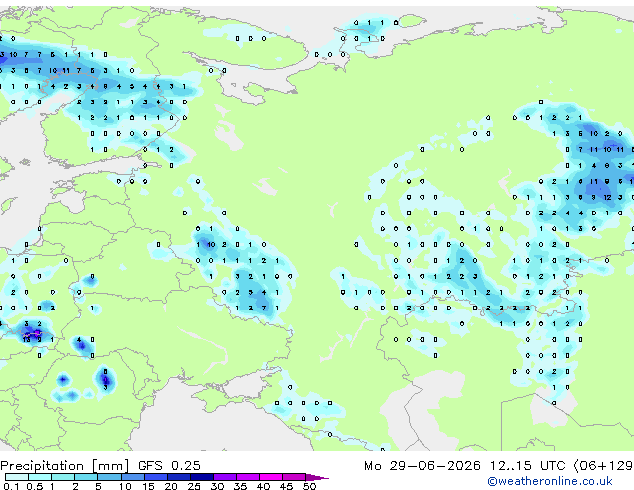The image size is (634, 490).
Task: Select legend swatch between 0.1 and 0.5
Action: tap(17, 477)
